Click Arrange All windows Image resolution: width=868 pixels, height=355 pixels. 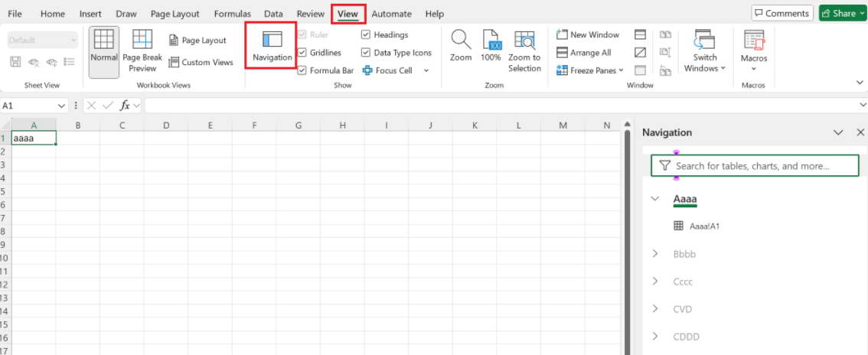[584, 53]
